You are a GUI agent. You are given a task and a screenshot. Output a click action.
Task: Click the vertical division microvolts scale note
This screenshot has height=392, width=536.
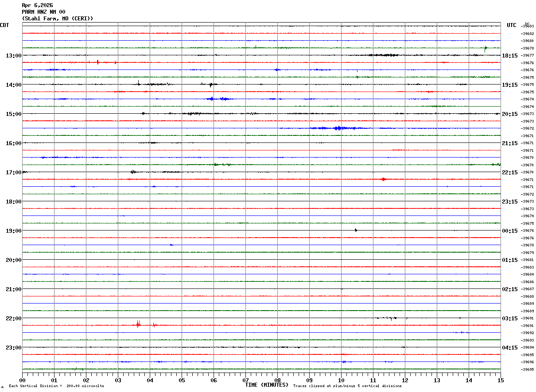[x=56, y=386]
